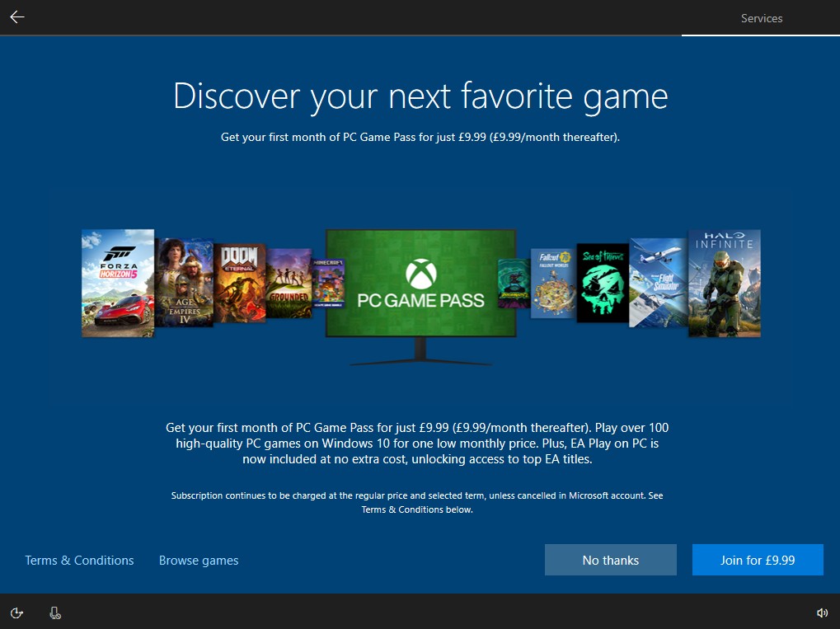The height and width of the screenshot is (629, 840).
Task: Click the Halo Infinite cover
Action: [x=725, y=284]
